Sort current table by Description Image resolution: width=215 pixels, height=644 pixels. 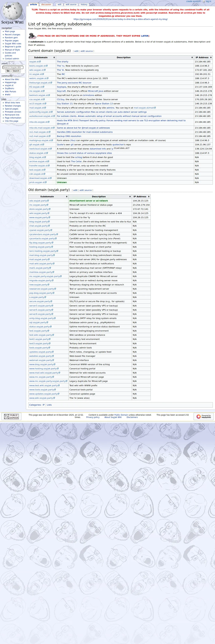tap(125, 58)
